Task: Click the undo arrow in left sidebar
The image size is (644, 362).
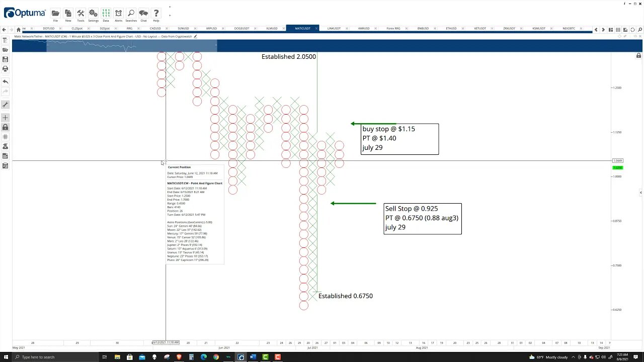Action: tap(6, 81)
